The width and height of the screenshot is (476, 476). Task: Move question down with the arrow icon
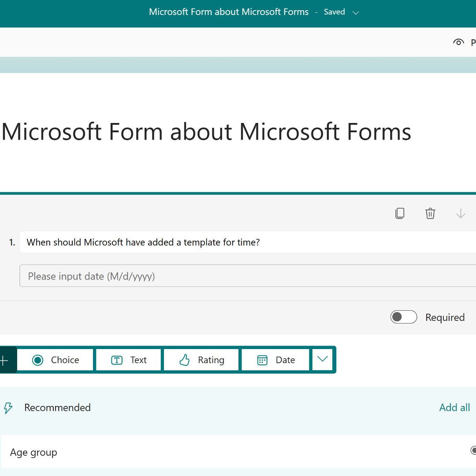461,213
